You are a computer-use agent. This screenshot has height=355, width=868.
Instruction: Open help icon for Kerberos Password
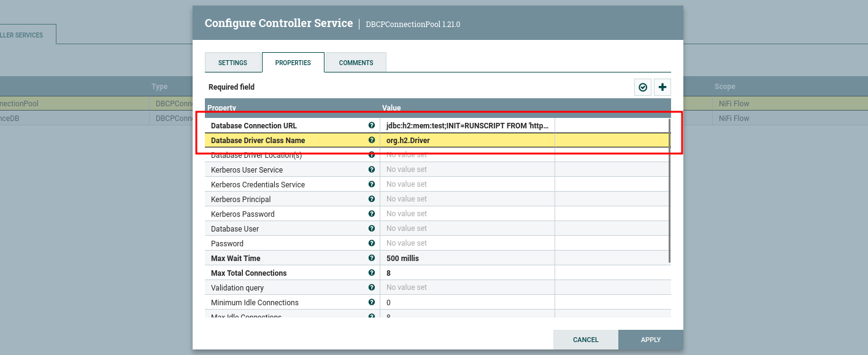372,214
